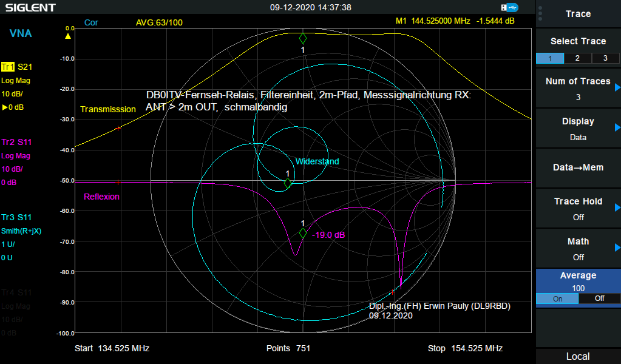
Task: Click the Cor correction status indicator
Action: click(91, 22)
